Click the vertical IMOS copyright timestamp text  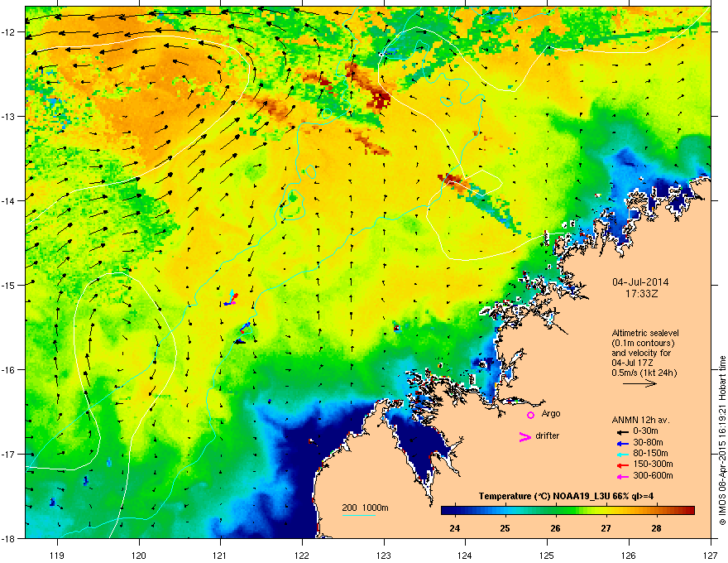722,440
